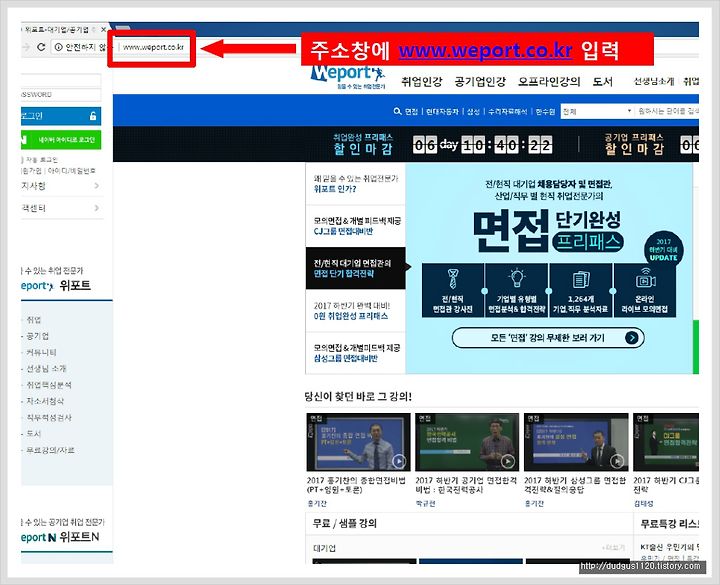
Task: Toggle the 자동 로그인 checkbox
Action: (22, 160)
